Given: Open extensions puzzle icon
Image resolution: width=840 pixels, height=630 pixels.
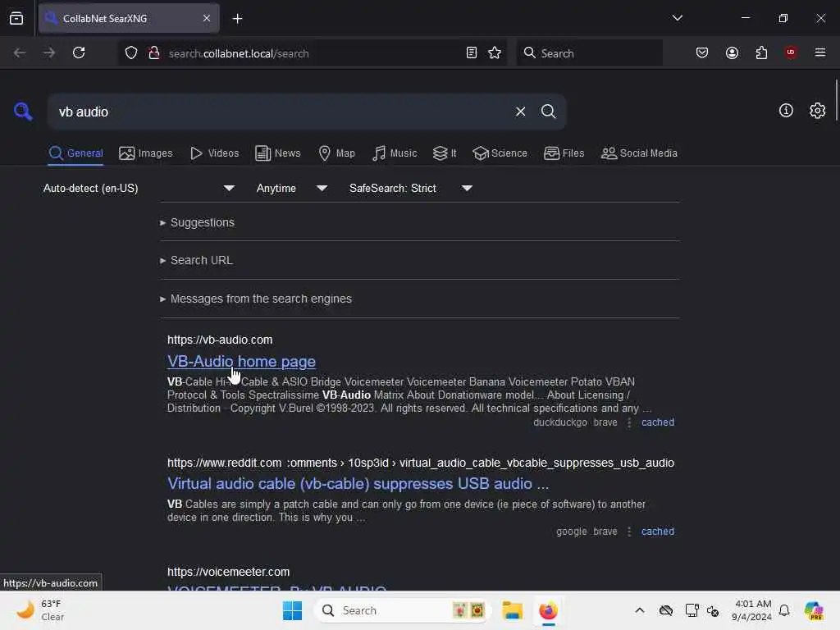Looking at the screenshot, I should 761,53.
